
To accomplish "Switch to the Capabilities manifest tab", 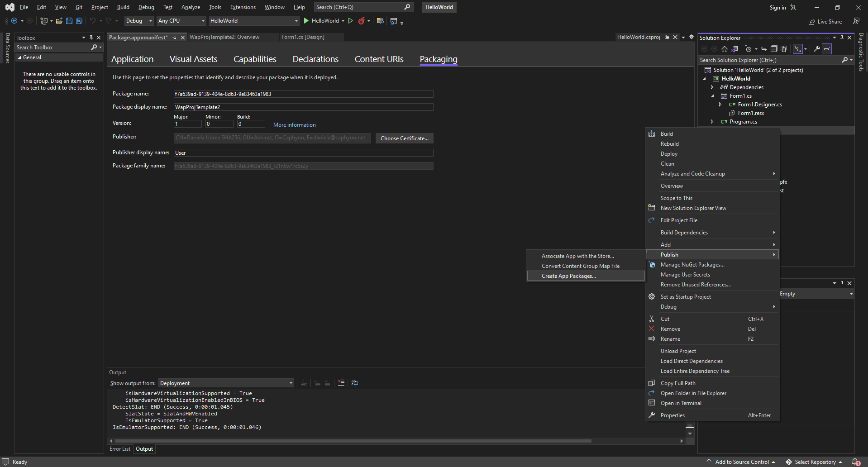I will [255, 59].
